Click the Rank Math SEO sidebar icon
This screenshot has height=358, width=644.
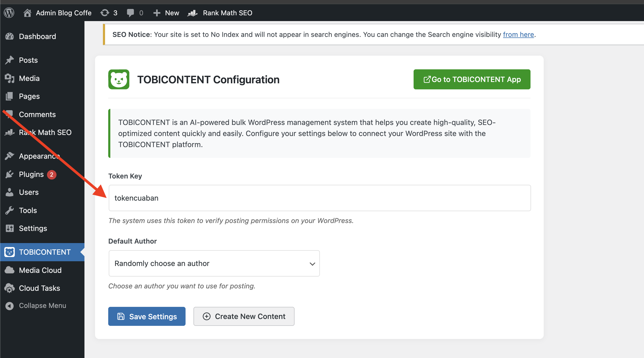coord(10,132)
